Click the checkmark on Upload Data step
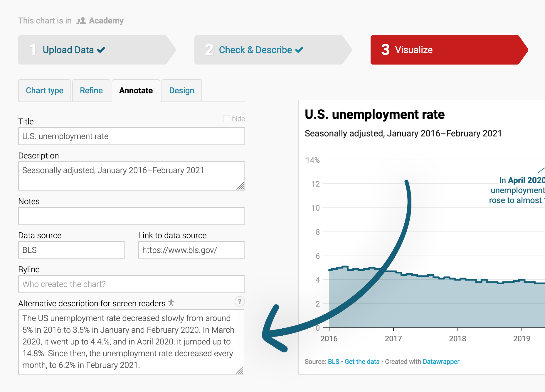545x392 pixels. click(101, 50)
